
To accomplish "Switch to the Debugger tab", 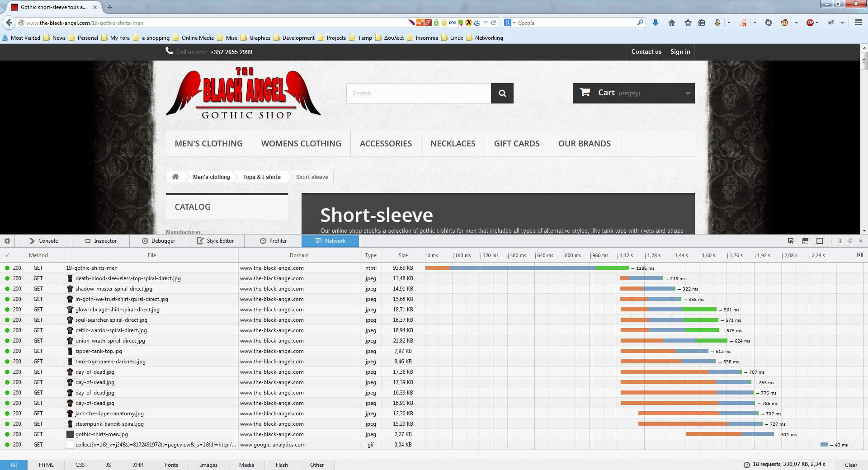I will pyautogui.click(x=158, y=241).
